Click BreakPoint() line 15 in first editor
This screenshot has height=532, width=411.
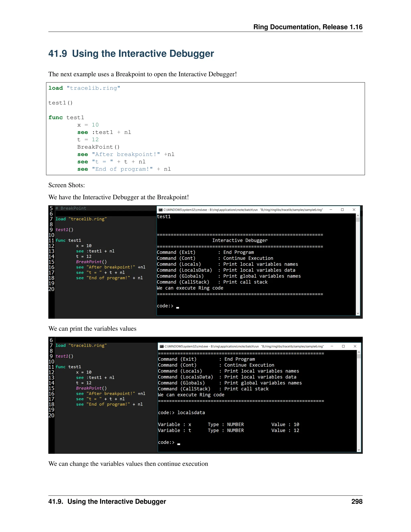[x=91, y=262]
